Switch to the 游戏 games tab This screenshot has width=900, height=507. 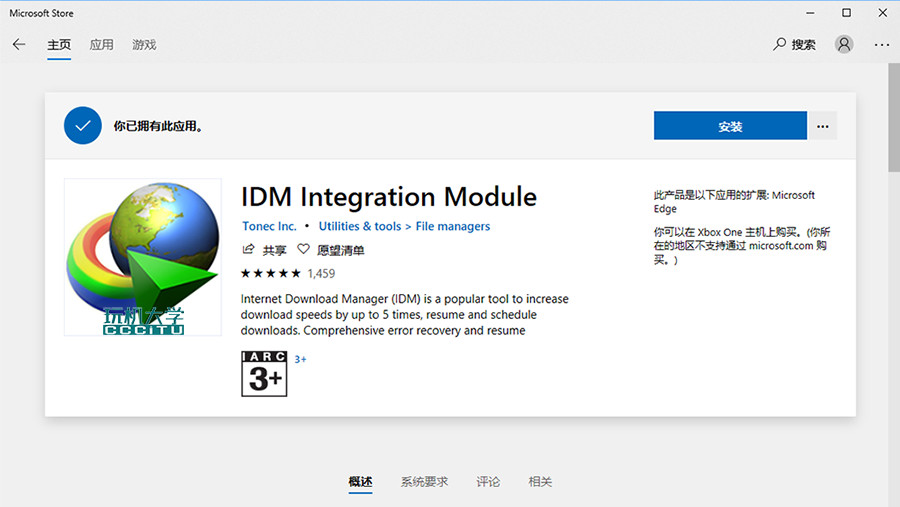pyautogui.click(x=144, y=45)
